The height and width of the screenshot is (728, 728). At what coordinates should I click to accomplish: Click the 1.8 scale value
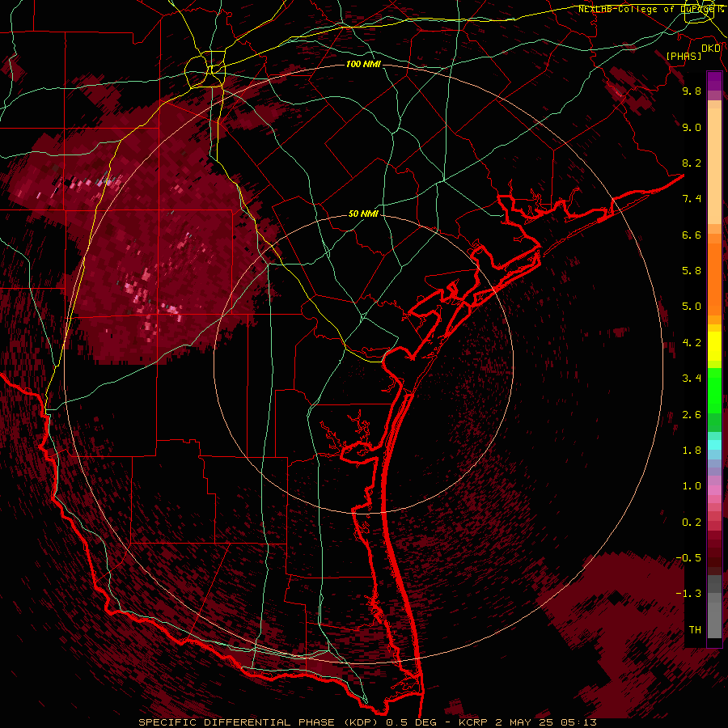[692, 451]
